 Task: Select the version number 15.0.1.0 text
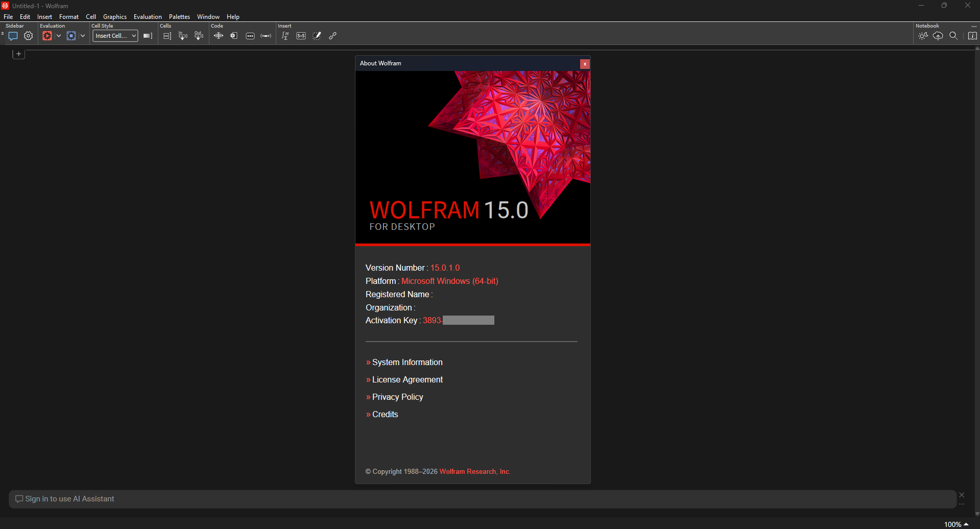pos(445,268)
